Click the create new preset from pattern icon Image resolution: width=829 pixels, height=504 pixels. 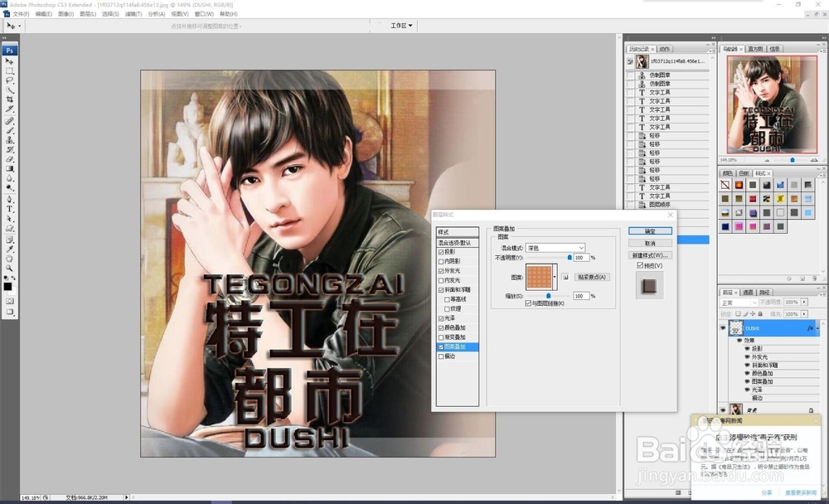[565, 277]
